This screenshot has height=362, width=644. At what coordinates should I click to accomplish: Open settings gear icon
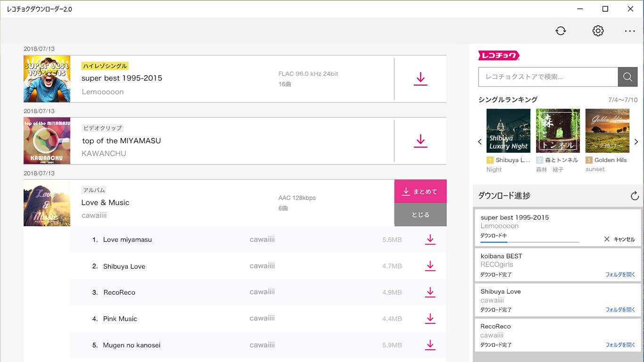pyautogui.click(x=598, y=31)
